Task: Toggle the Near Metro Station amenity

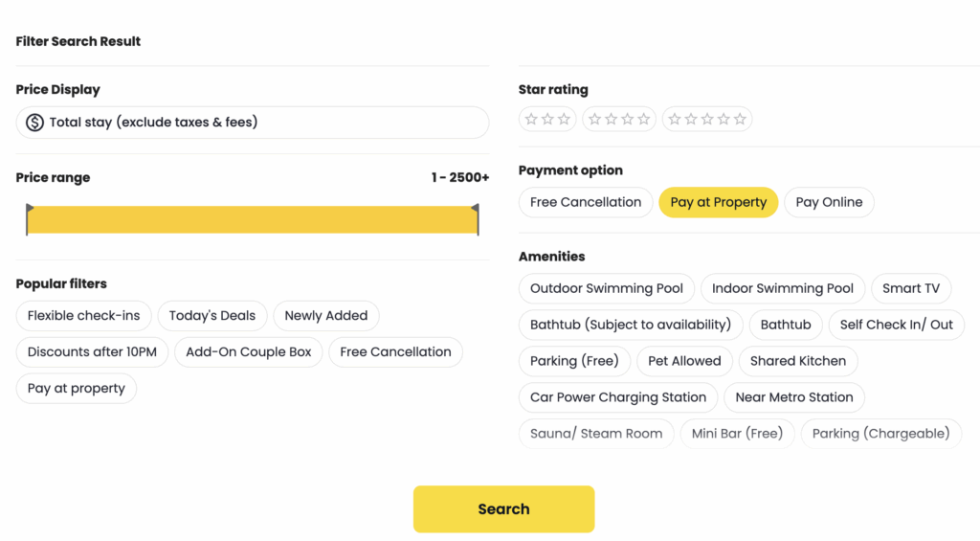Action: coord(793,397)
